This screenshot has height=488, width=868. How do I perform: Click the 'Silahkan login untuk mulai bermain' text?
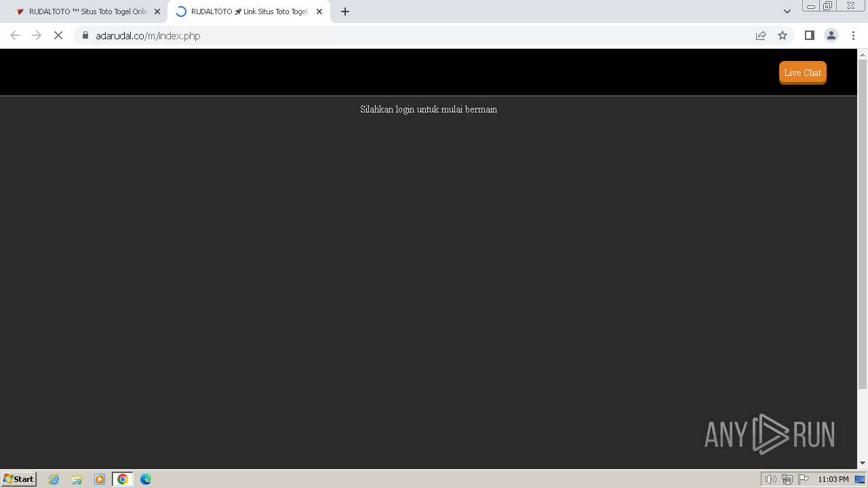coord(429,109)
